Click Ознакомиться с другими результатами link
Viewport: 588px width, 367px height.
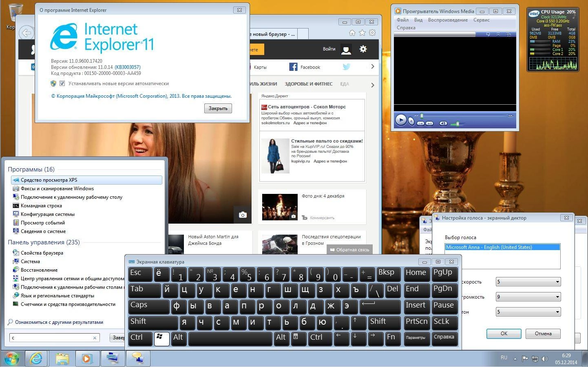point(59,322)
